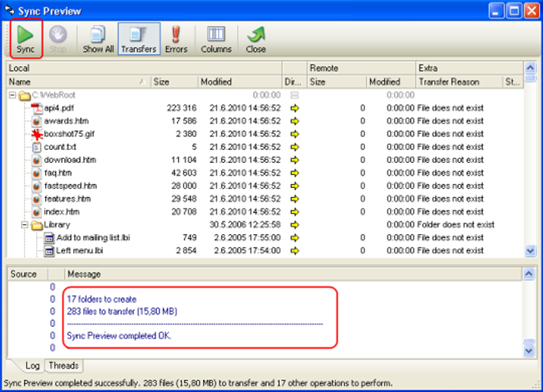Click the greyed Stop hand icon
543x392 pixels.
(x=58, y=38)
